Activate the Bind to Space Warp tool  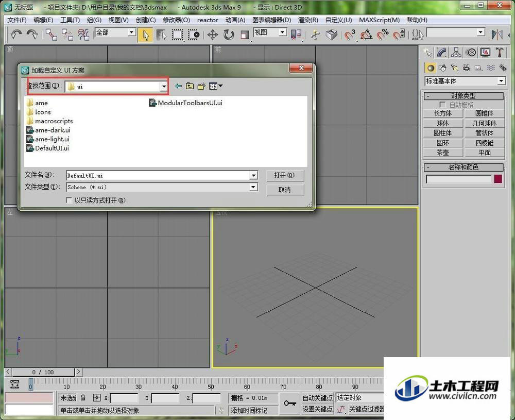point(83,34)
